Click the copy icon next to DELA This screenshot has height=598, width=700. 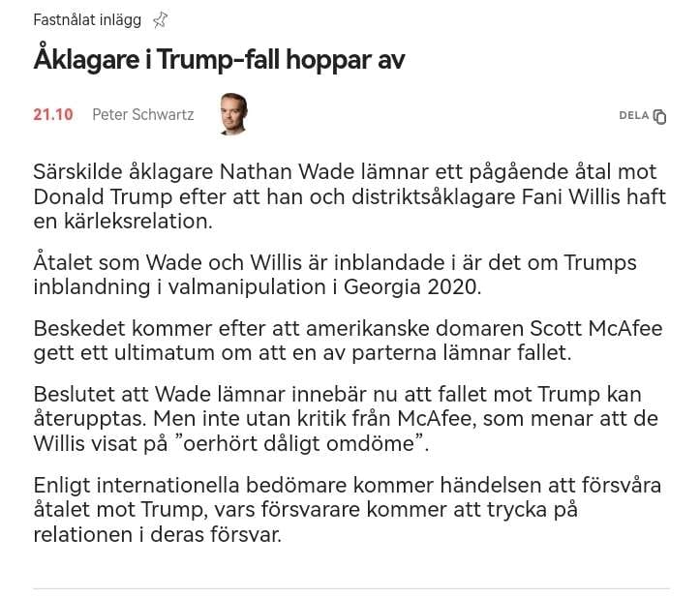660,116
